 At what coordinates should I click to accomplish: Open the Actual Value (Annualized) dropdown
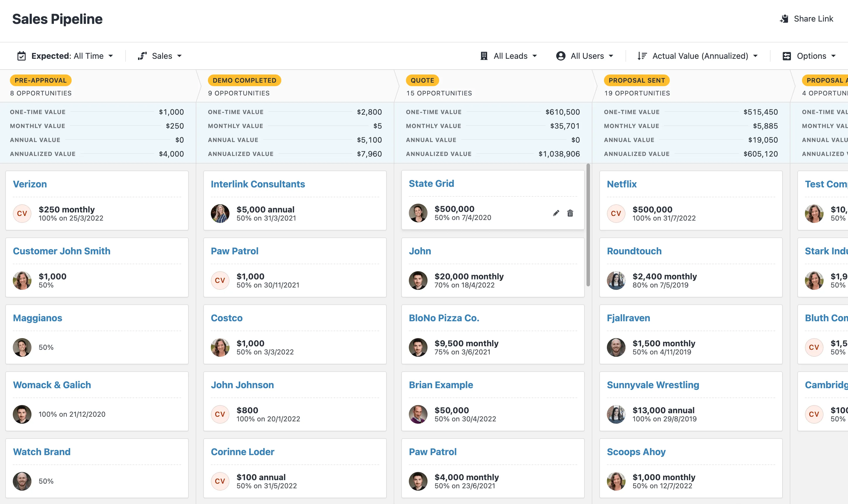pyautogui.click(x=700, y=56)
